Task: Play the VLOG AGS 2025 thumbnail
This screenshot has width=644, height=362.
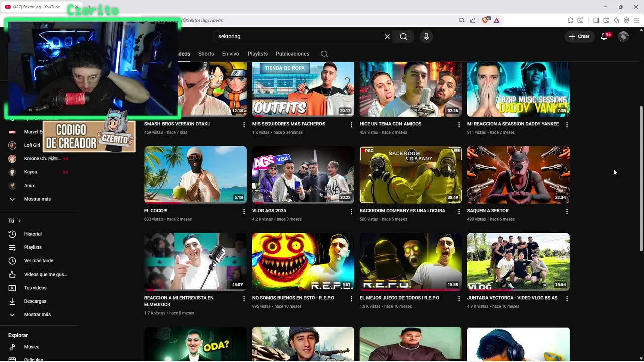Action: pyautogui.click(x=303, y=174)
